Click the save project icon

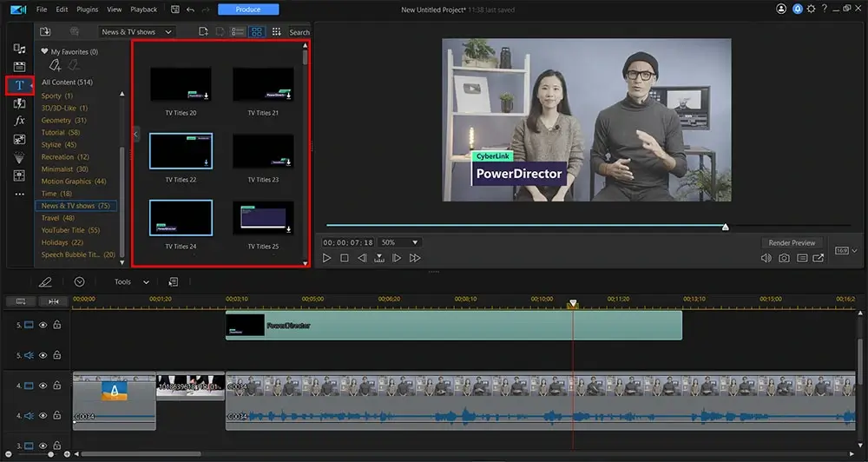pyautogui.click(x=175, y=10)
